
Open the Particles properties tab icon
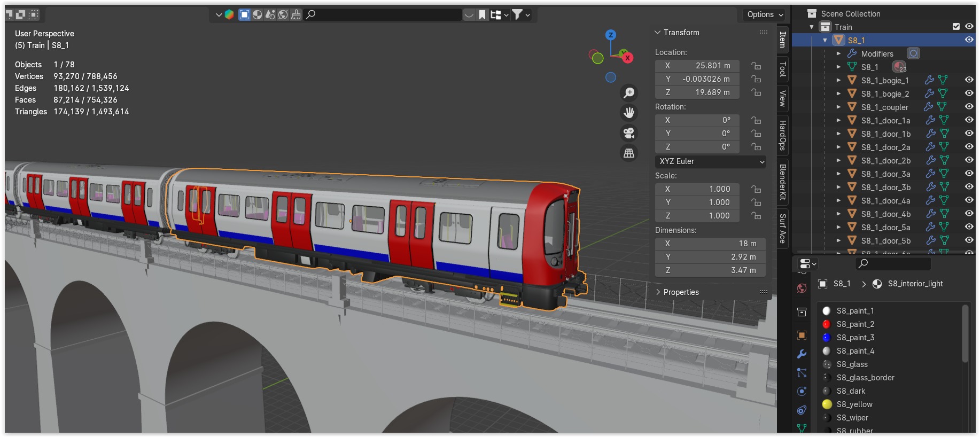point(802,372)
